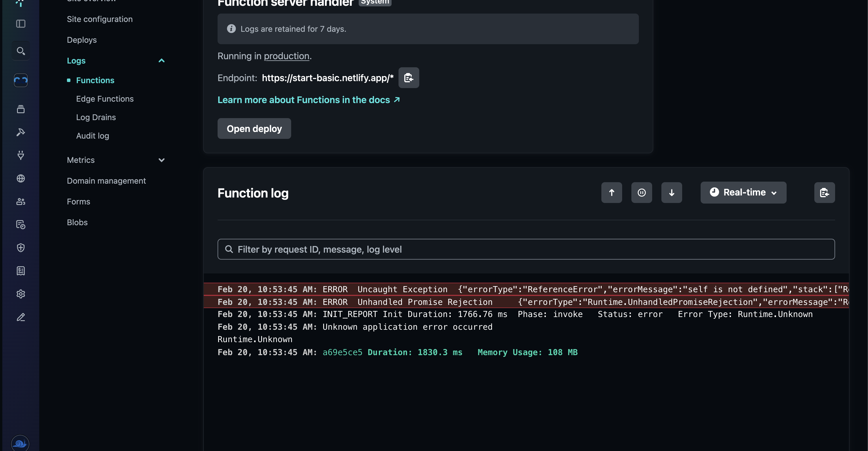Screen dimensions: 868x451
Task: Open the stacked sites icon in left rail
Action: (x=20, y=109)
